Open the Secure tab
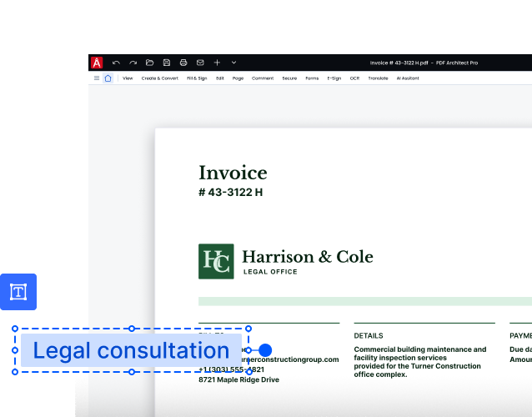 click(289, 78)
